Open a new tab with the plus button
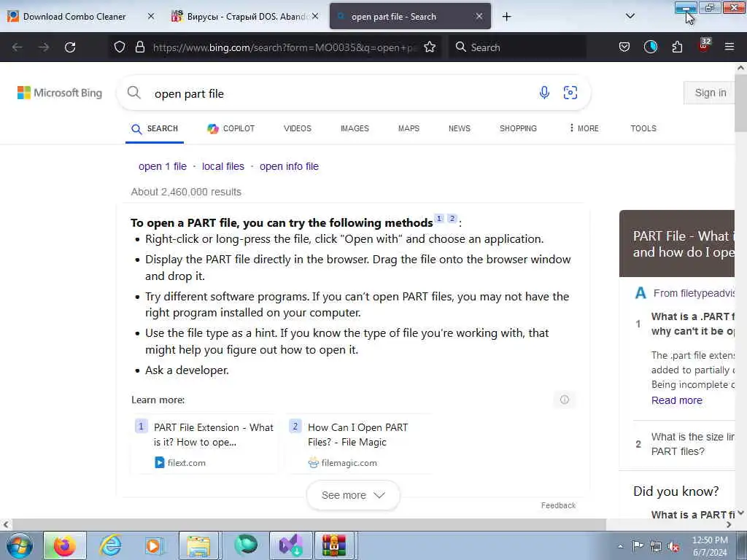The height and width of the screenshot is (560, 747). point(506,17)
